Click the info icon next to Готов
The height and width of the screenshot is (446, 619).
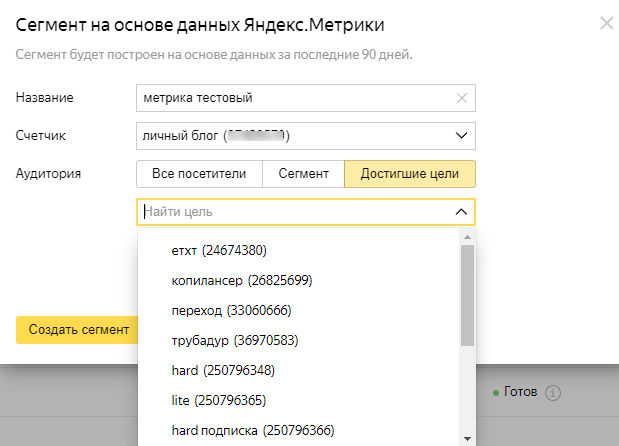tap(554, 393)
